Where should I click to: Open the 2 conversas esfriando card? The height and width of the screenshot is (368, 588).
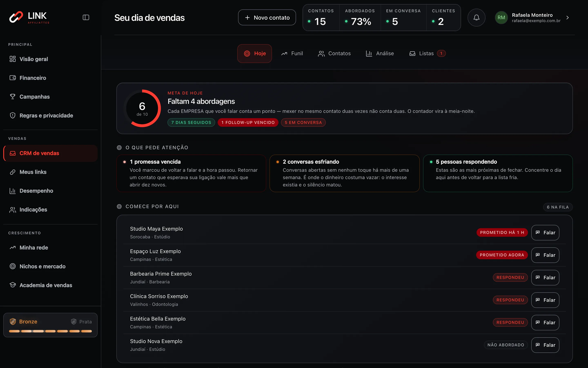click(344, 173)
